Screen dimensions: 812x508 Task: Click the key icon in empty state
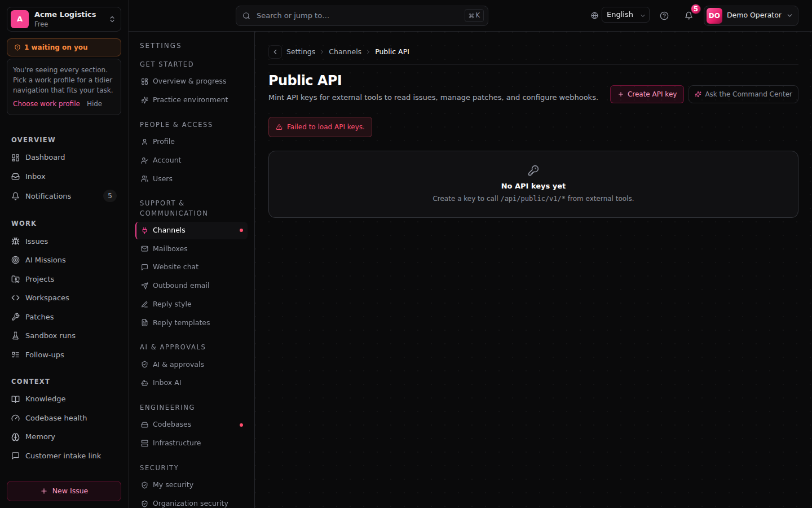(x=533, y=170)
